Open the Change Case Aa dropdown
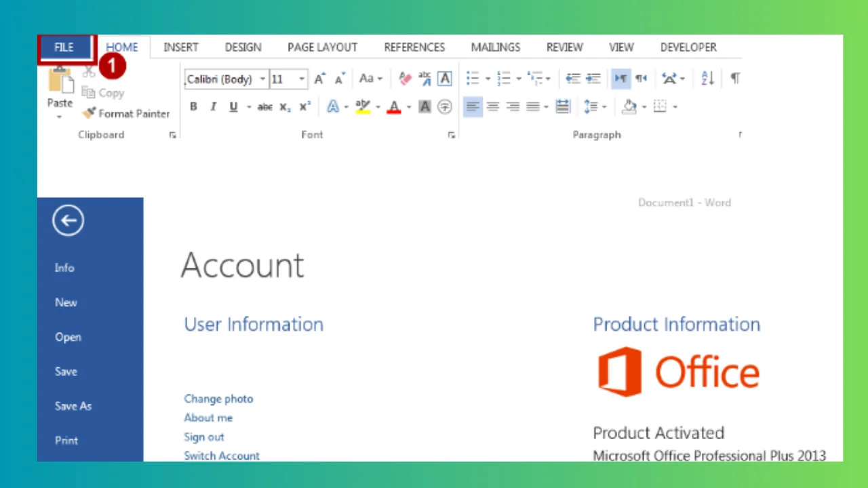 pyautogui.click(x=370, y=79)
